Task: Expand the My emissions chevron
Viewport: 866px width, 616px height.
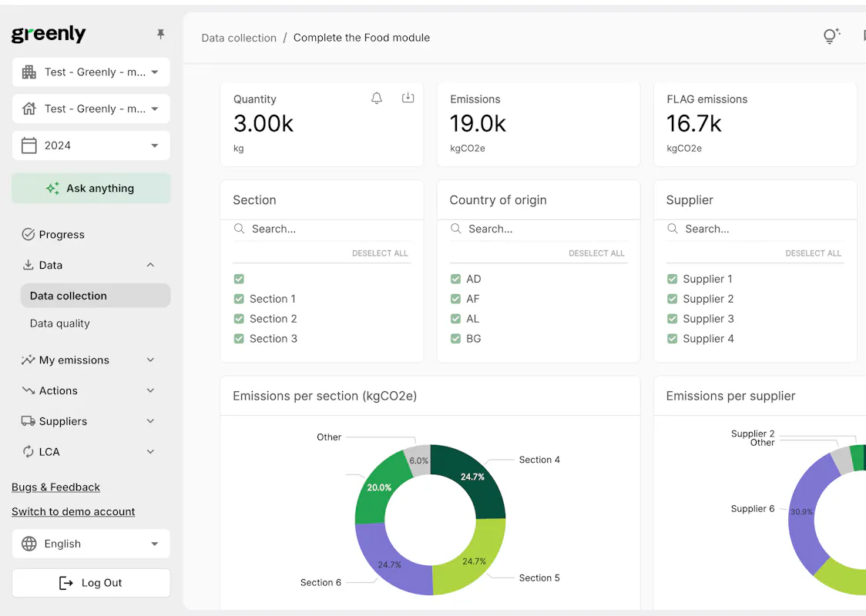Action: pos(150,360)
